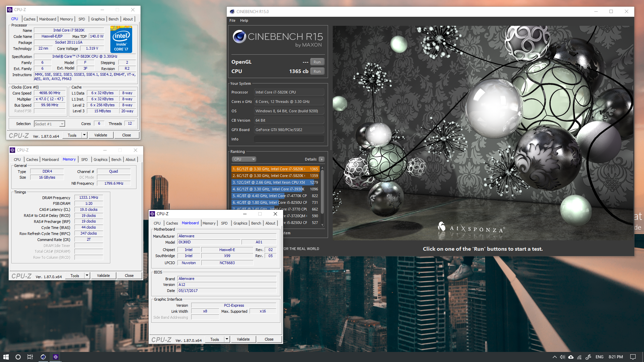Viewport: 644px width, 362px height.
Task: Click the Model field 0XJKKD
Action: [x=209, y=242]
